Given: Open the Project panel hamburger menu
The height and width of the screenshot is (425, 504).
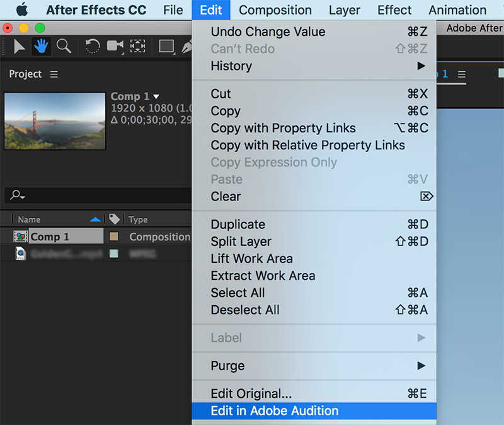Looking at the screenshot, I should click(54, 74).
